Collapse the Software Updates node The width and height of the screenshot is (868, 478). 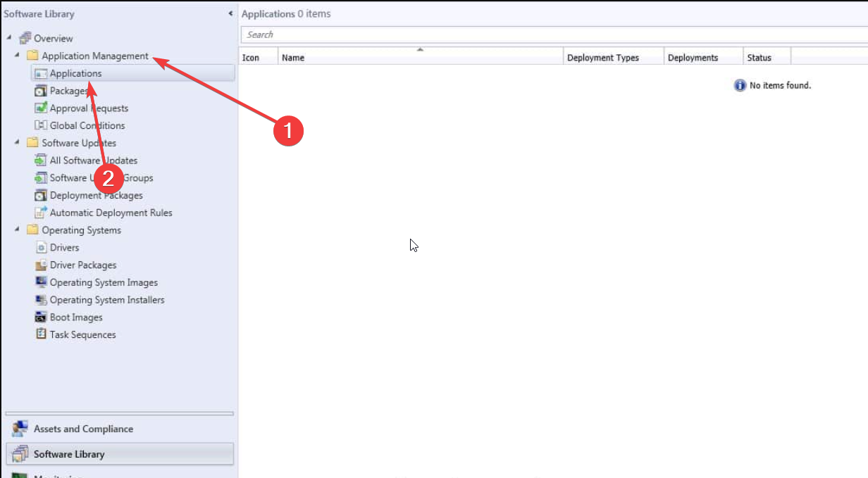[x=17, y=143]
